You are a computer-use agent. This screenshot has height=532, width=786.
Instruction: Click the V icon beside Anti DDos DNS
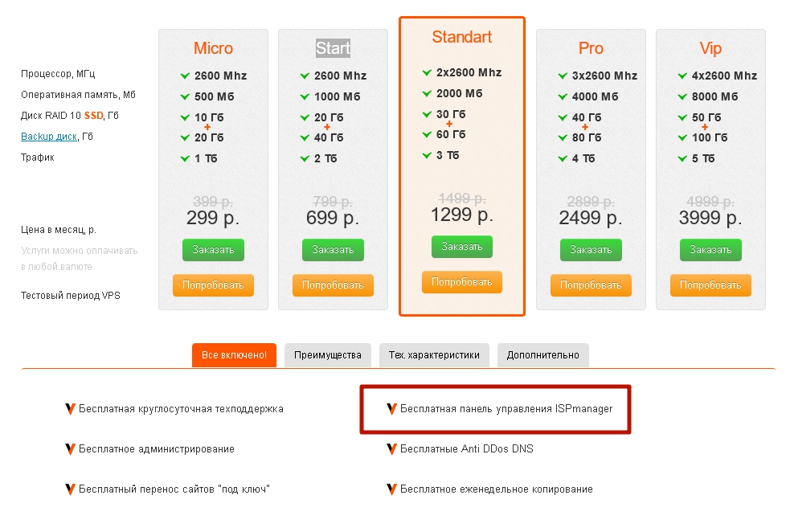[x=391, y=448]
